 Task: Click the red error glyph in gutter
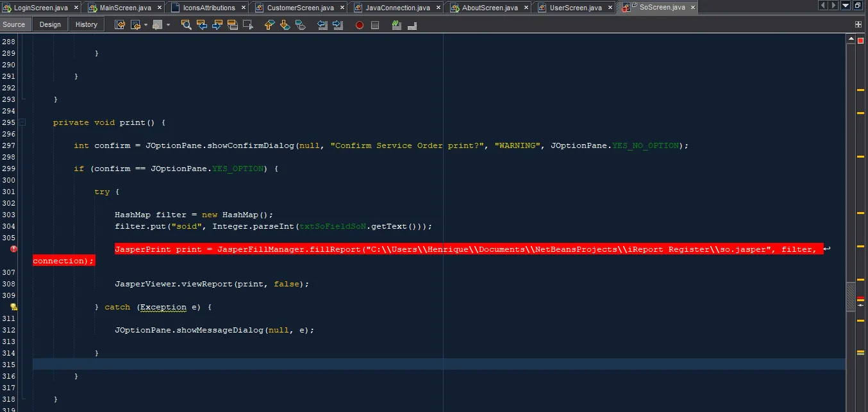[14, 249]
